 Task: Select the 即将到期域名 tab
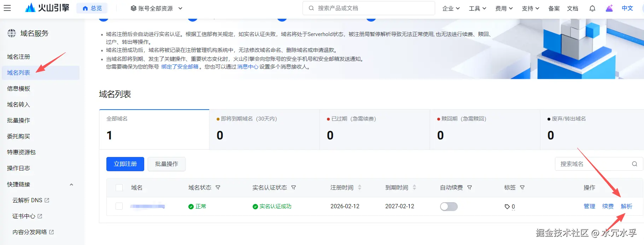264,129
